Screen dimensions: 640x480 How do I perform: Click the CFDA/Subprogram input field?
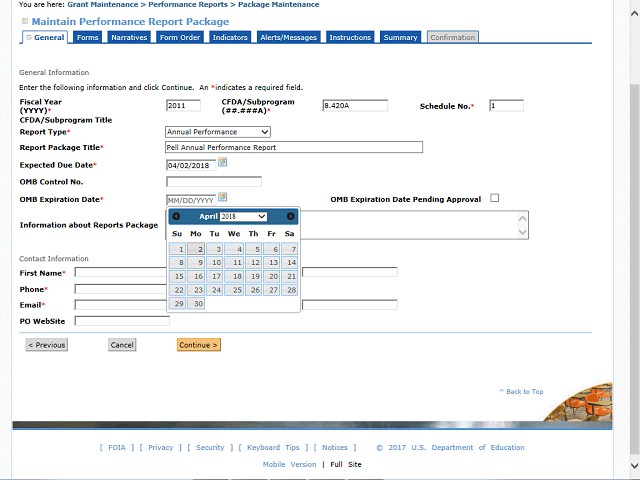click(x=355, y=105)
